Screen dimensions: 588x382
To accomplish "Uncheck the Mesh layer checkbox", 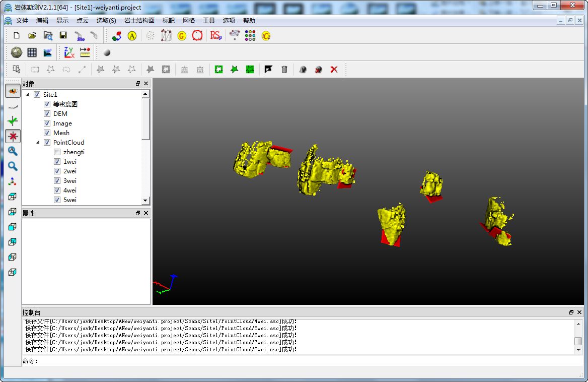I will point(47,133).
